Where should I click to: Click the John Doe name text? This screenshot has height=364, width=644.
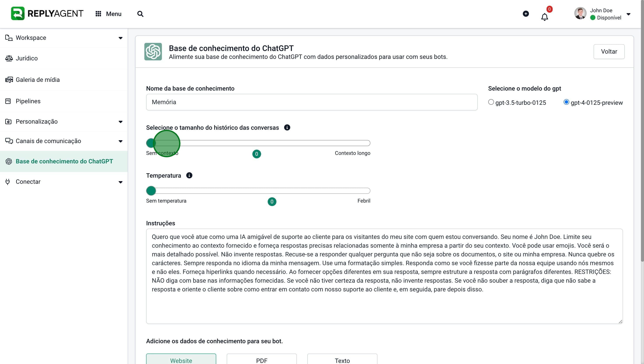point(601,10)
